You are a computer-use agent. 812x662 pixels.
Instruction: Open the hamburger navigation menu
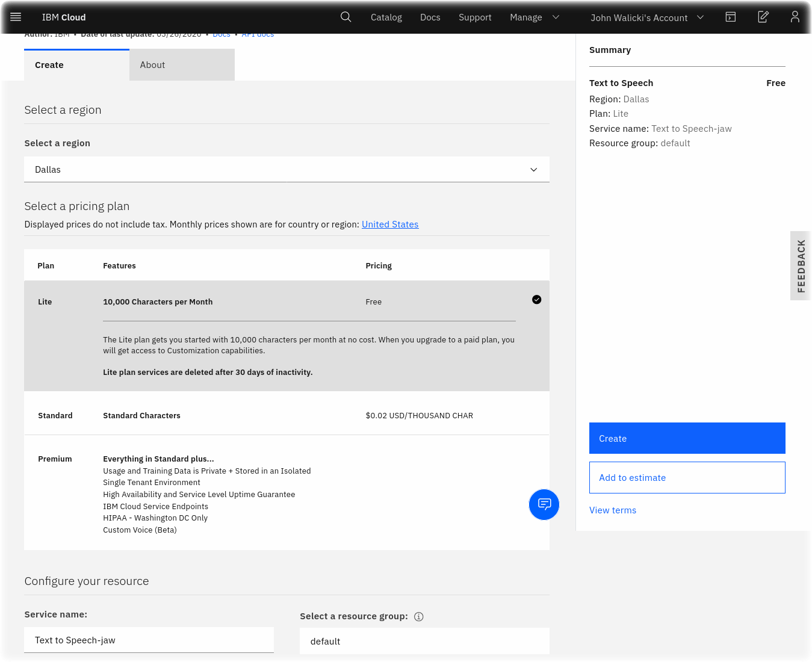click(x=16, y=17)
